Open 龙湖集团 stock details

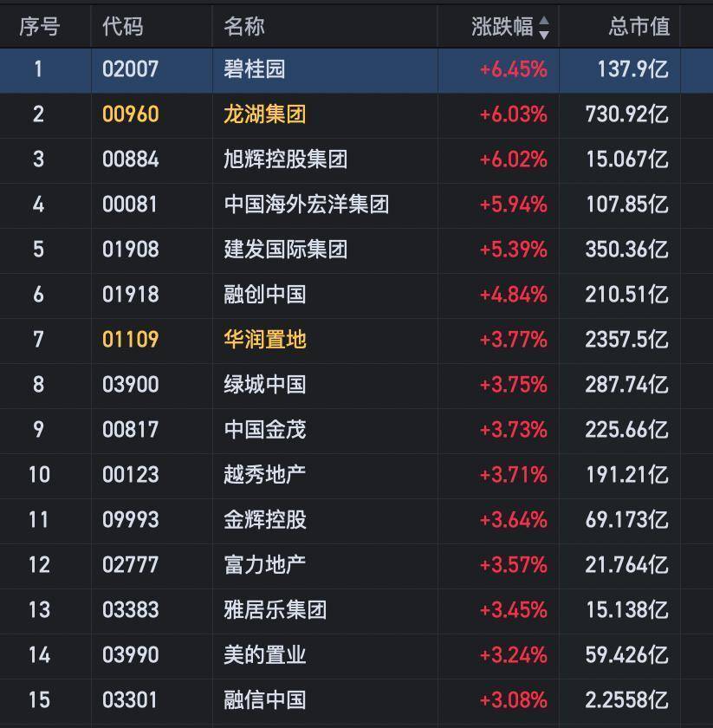coord(264,114)
